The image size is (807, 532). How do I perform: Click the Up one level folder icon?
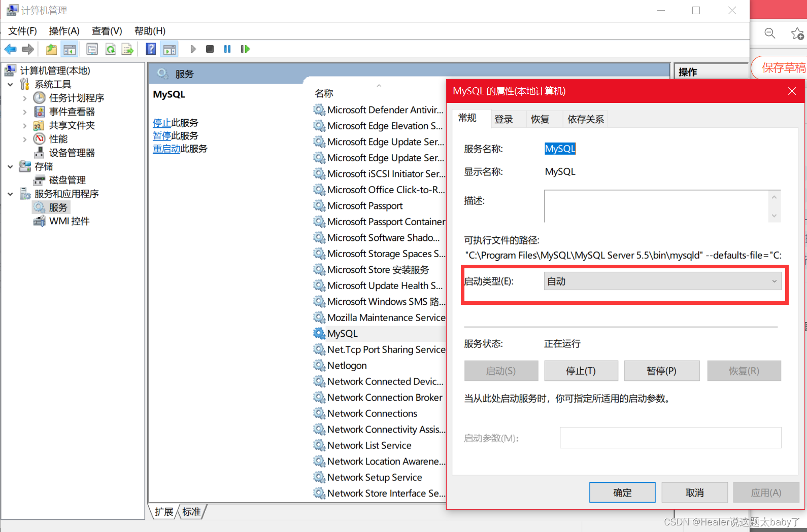point(51,49)
